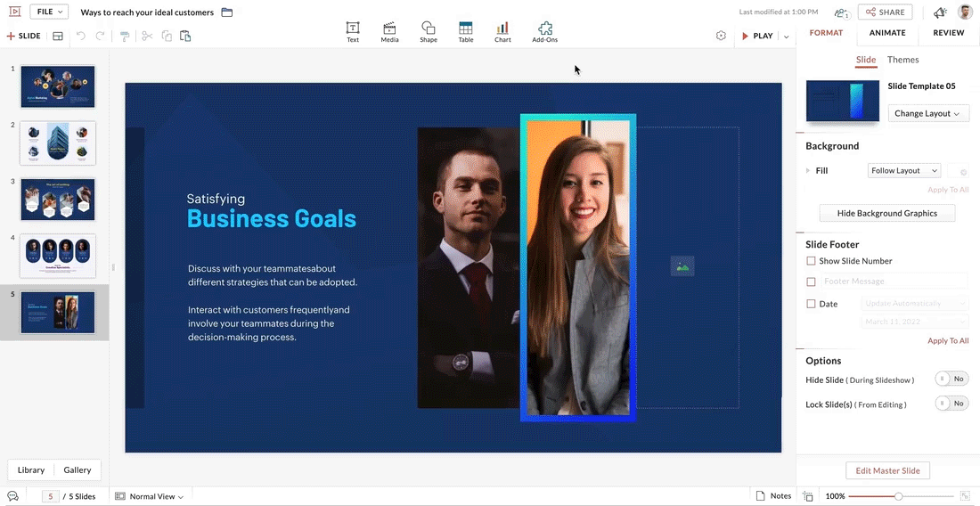Undo the last action
980x506 pixels.
pyautogui.click(x=80, y=37)
